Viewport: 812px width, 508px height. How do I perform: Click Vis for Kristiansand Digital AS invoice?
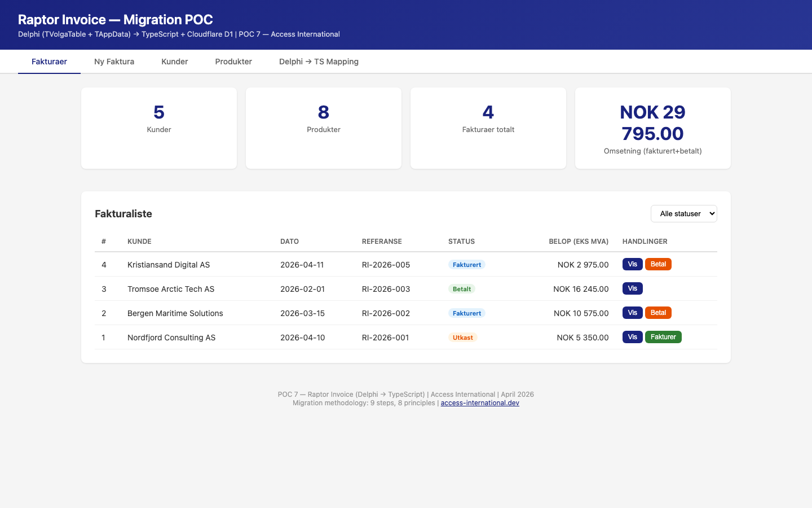tap(632, 264)
